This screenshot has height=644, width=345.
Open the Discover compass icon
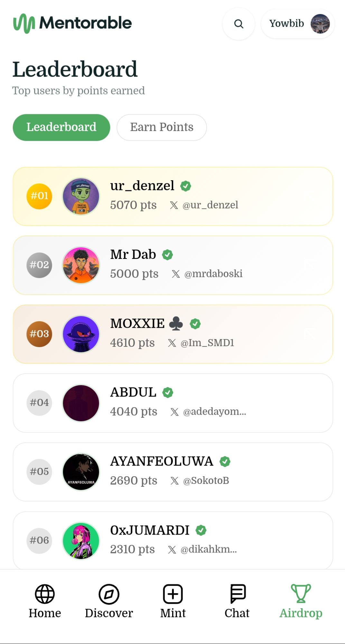(109, 594)
